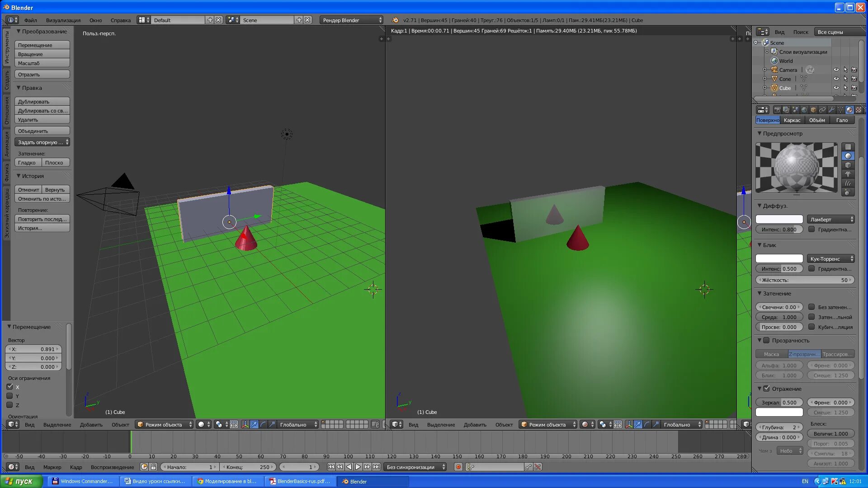Click the play animation button

click(x=358, y=467)
